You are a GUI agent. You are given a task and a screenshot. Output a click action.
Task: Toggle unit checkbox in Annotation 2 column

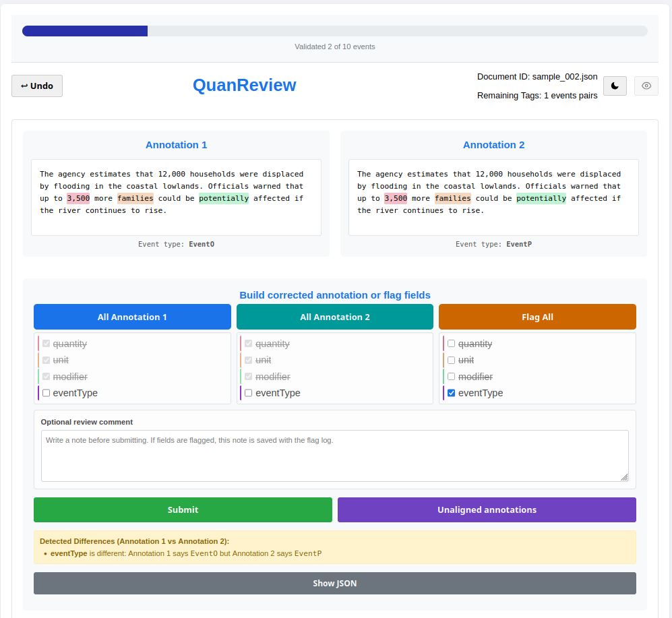coord(249,360)
